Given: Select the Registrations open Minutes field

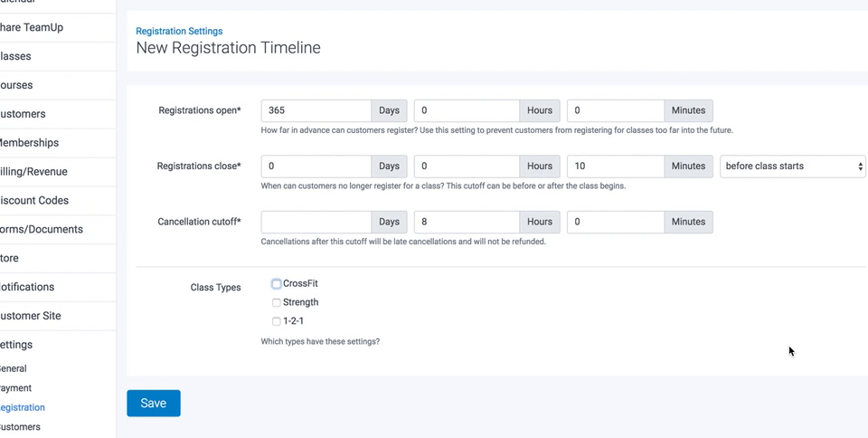Looking at the screenshot, I should (616, 111).
